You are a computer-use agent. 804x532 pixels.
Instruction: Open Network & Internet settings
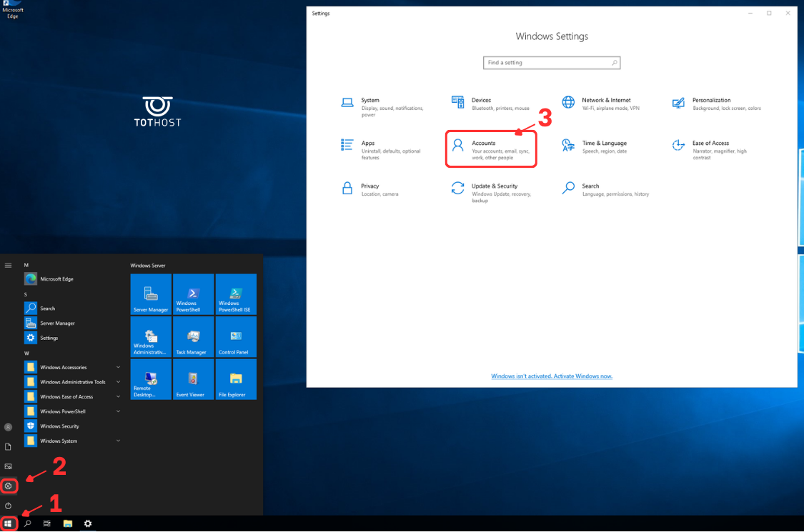click(x=601, y=104)
